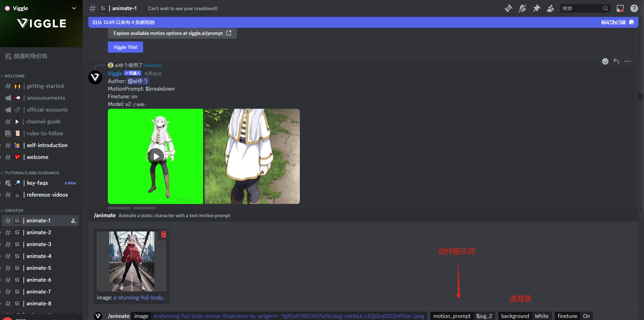
Task: Open more message options ellipsis
Action: [x=628, y=61]
